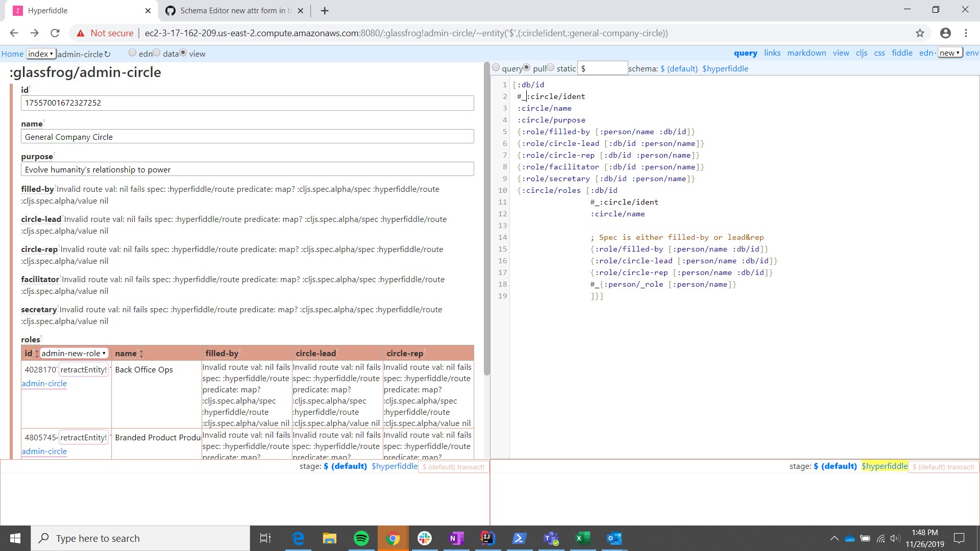
Task: Select the edn radio button
Action: [133, 53]
